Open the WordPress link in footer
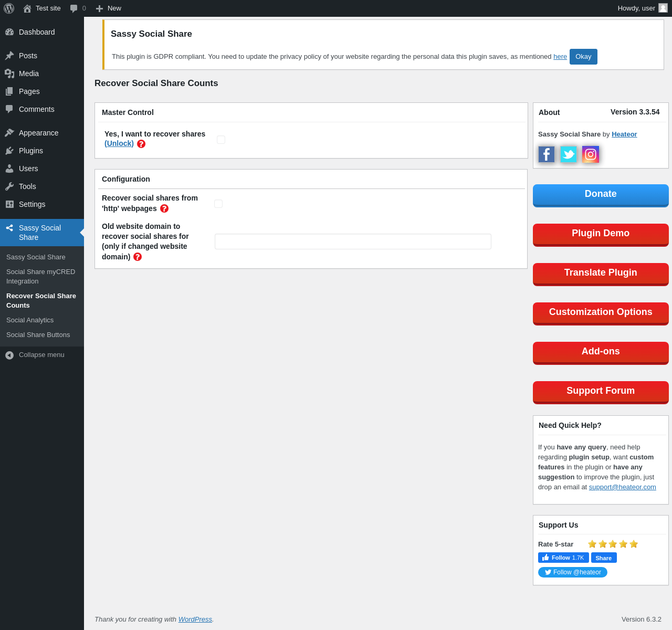This screenshot has width=672, height=630. 195,619
